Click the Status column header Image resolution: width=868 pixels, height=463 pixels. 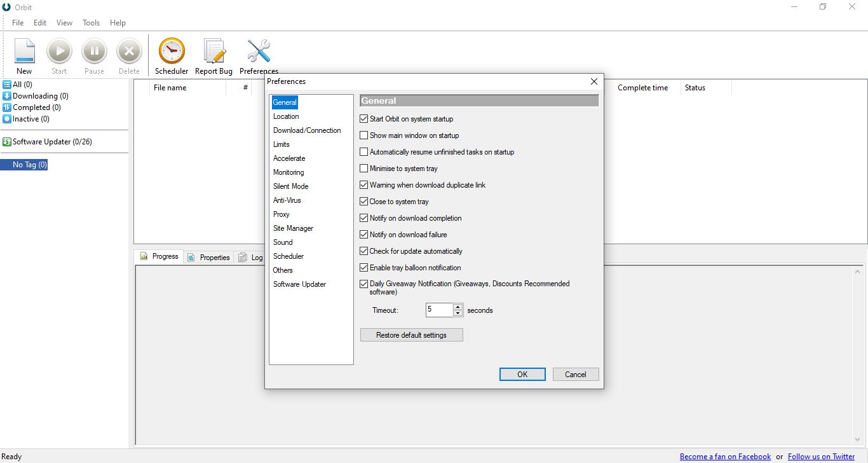tap(706, 88)
